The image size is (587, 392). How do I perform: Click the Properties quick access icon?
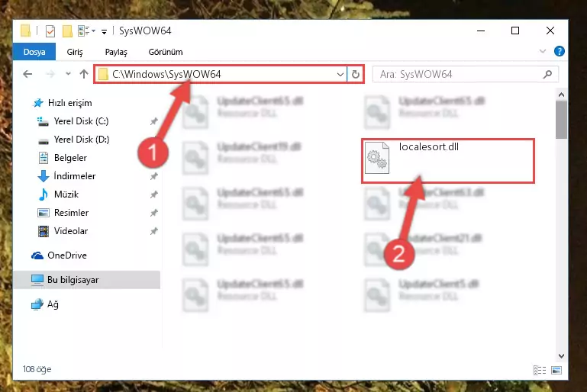[x=50, y=31]
